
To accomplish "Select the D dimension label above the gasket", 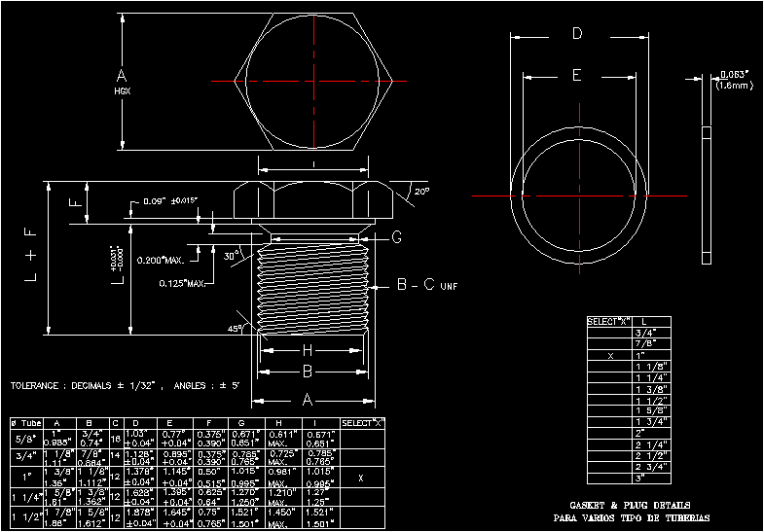I will [x=576, y=35].
